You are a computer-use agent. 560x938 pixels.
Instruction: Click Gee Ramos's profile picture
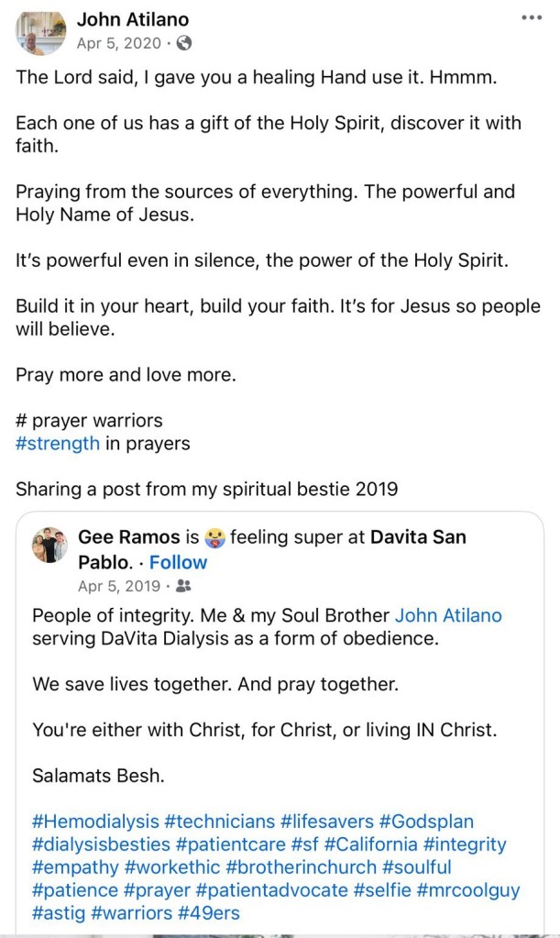[x=49, y=545]
